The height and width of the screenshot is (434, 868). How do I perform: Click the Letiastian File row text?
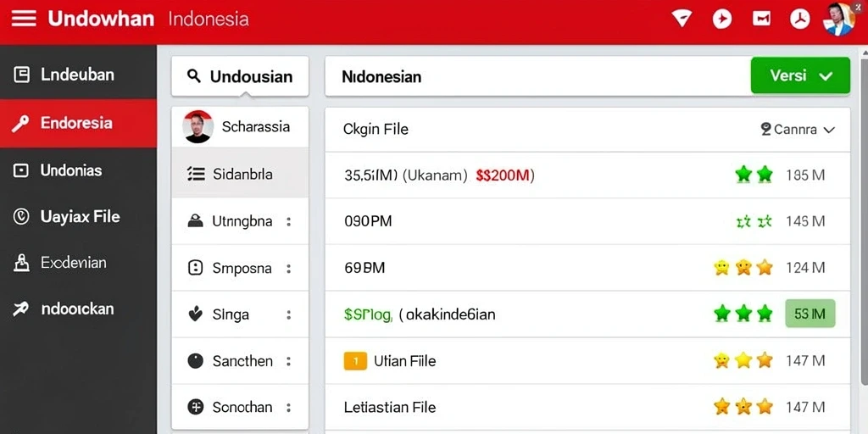390,408
